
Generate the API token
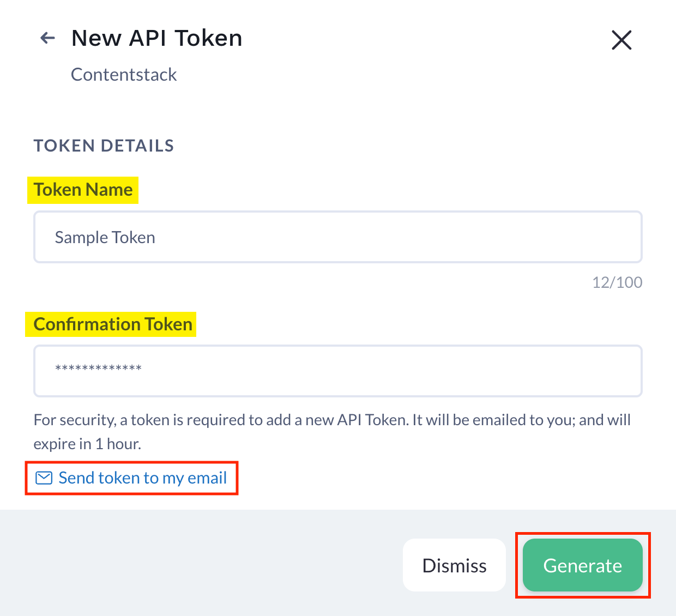[x=583, y=565]
